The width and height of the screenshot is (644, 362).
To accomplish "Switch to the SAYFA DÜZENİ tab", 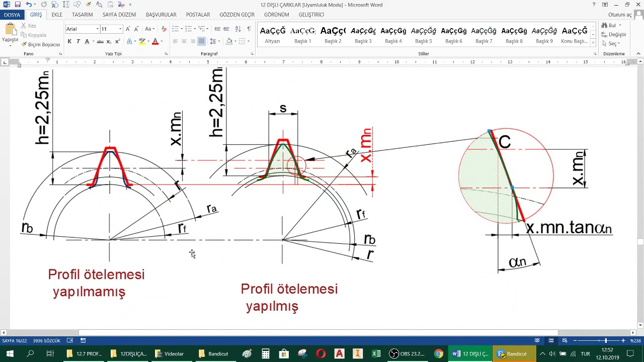I will click(x=119, y=15).
